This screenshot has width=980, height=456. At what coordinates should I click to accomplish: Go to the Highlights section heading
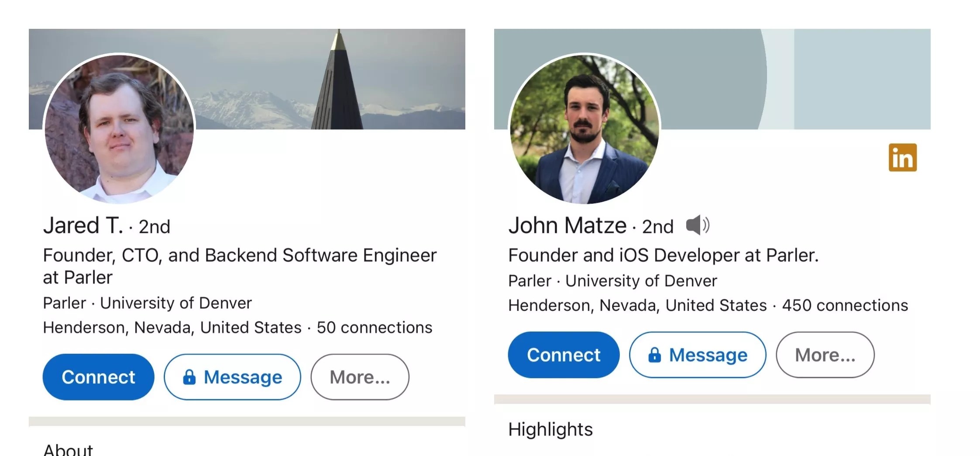[550, 429]
